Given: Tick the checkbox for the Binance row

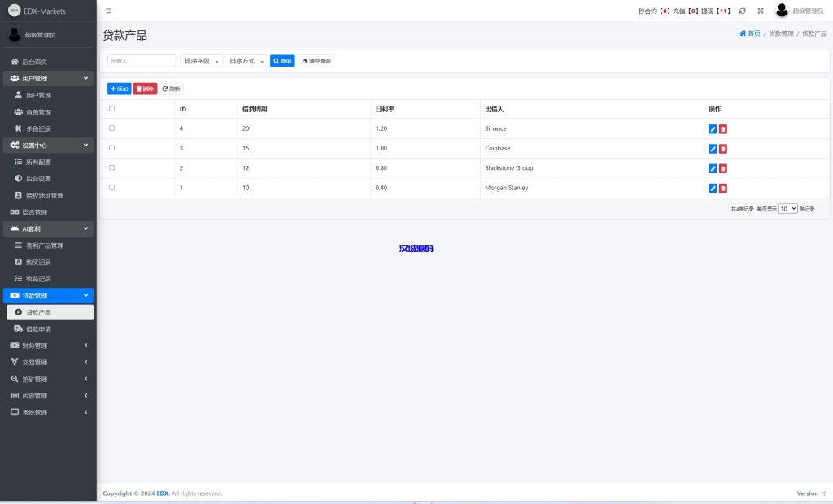Looking at the screenshot, I should (x=111, y=128).
